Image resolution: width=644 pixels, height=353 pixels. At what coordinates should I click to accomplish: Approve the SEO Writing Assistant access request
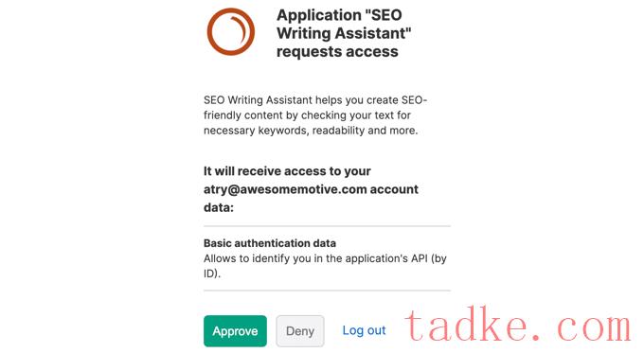pos(235,331)
